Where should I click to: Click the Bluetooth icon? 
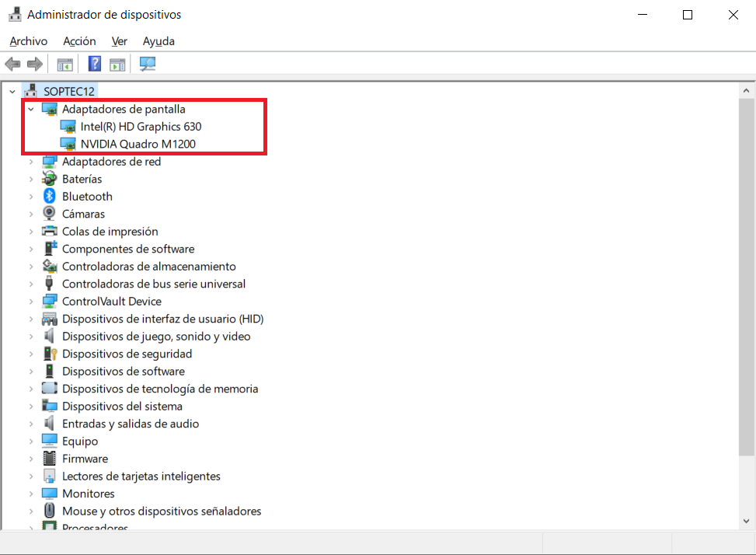[49, 196]
